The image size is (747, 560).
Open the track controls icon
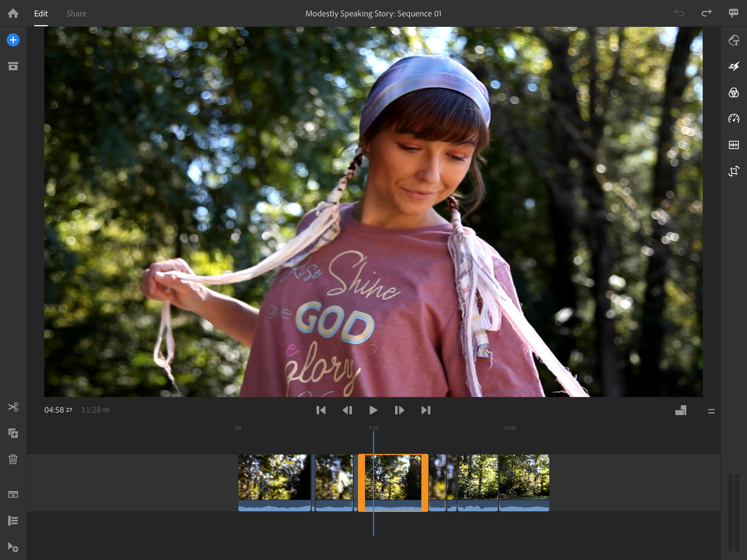(x=13, y=495)
